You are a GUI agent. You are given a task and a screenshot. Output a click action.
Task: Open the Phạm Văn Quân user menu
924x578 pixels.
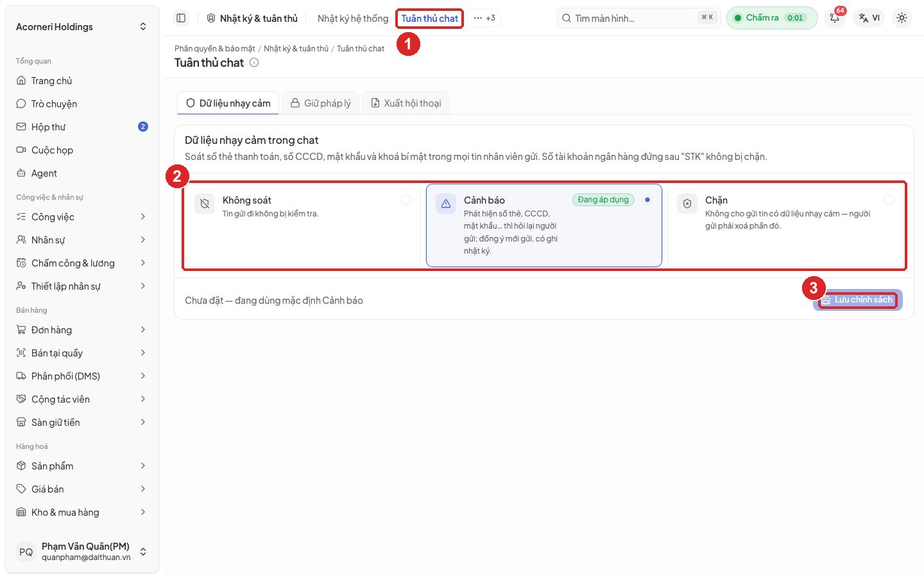click(x=82, y=552)
